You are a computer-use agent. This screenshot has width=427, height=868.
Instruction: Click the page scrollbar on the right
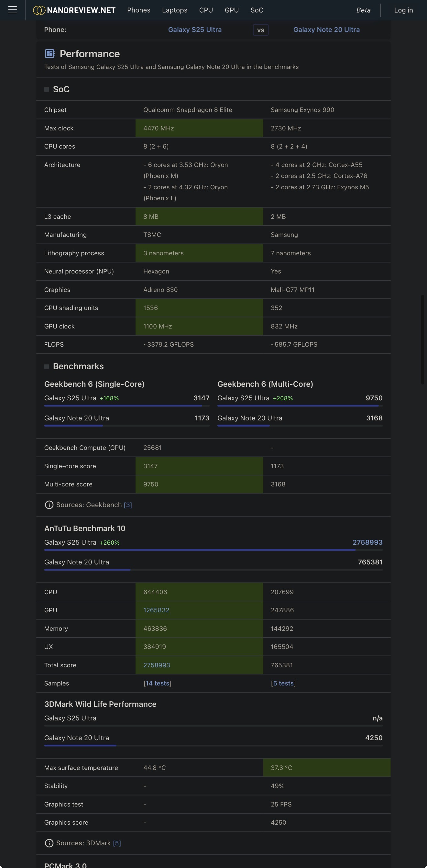click(422, 339)
